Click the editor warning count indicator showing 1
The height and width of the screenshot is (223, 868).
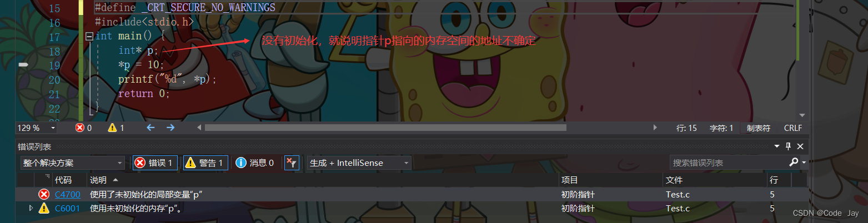pos(116,128)
